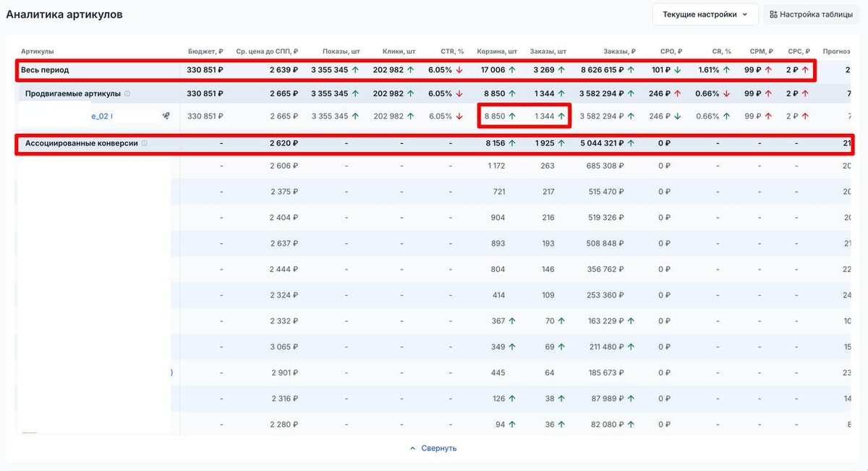Select the Ср. цена до СПП column header
Viewport: 868px width, 471px height.
(x=267, y=51)
